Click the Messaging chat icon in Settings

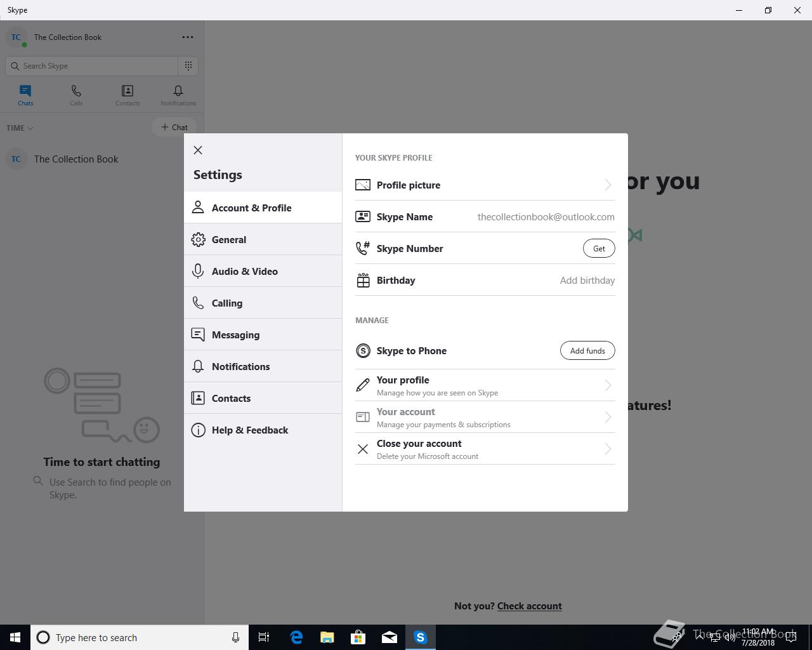pyautogui.click(x=198, y=335)
